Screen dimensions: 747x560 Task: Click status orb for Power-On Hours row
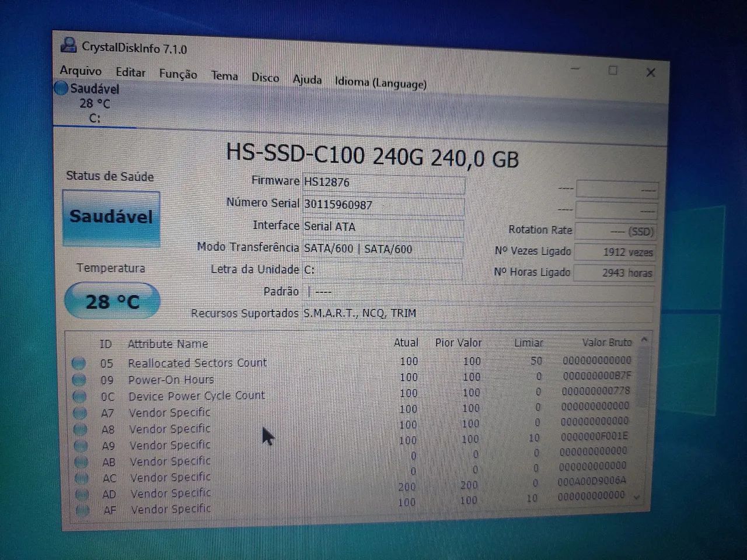pos(79,380)
